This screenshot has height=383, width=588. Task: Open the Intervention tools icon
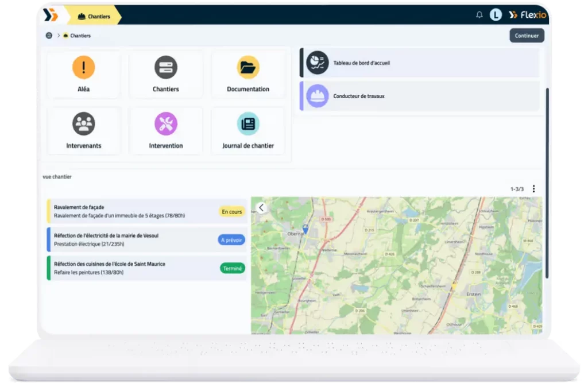coord(166,124)
